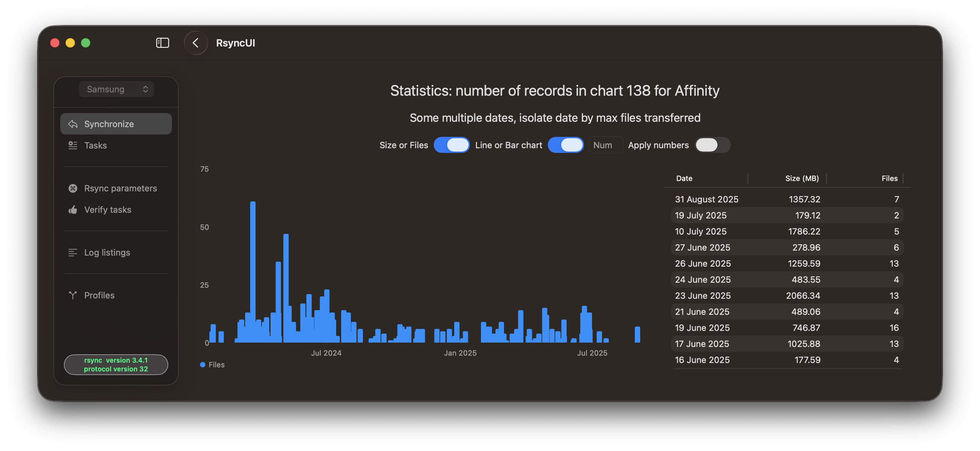This screenshot has width=980, height=451.
Task: Click the rightmost isolated chart bar
Action: pyautogui.click(x=637, y=335)
